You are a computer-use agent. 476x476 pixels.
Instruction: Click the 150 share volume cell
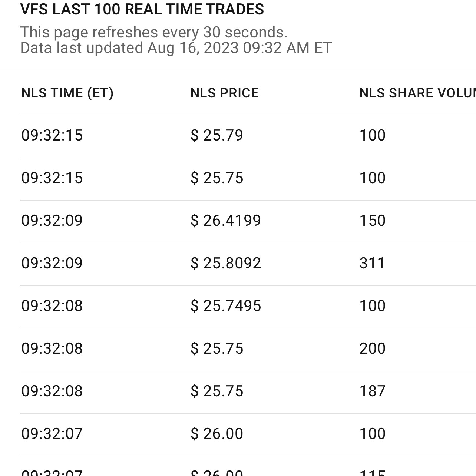pos(373,221)
